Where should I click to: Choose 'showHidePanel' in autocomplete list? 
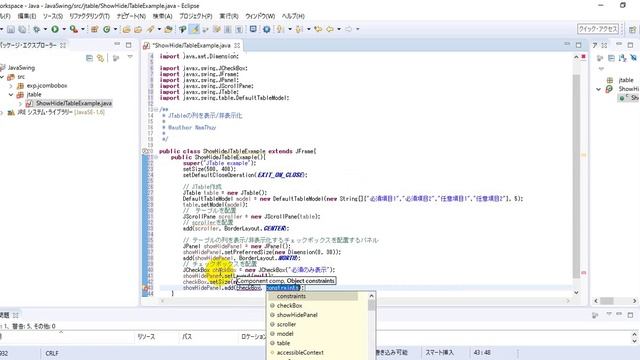click(x=297, y=315)
